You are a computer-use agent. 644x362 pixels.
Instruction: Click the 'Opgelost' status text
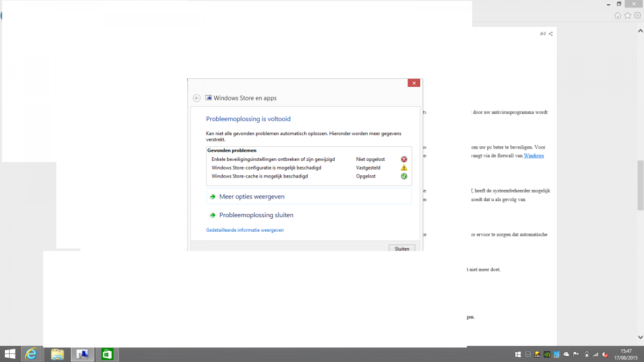(x=367, y=176)
